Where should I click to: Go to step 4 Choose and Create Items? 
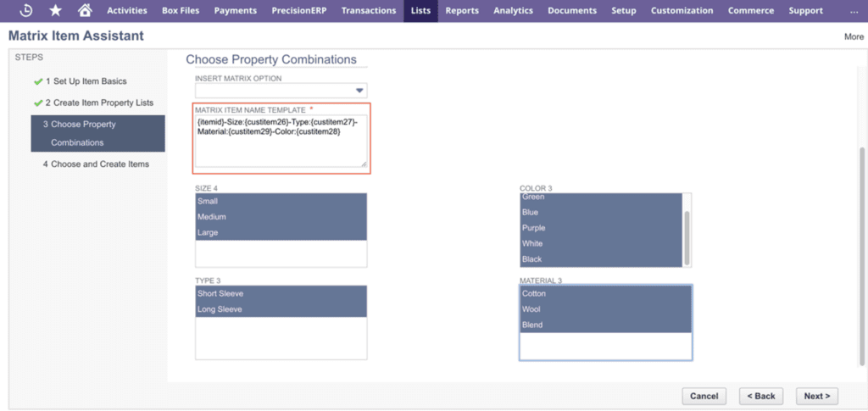pos(97,164)
